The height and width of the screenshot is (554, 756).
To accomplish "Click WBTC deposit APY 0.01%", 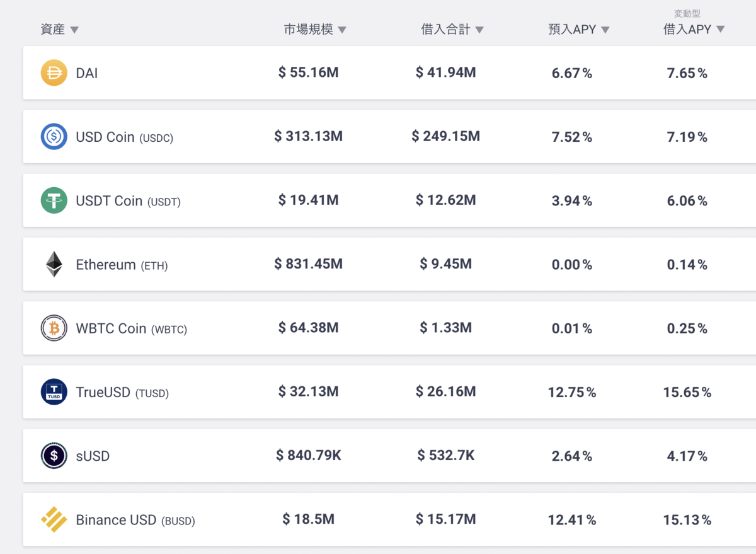I will (x=572, y=328).
